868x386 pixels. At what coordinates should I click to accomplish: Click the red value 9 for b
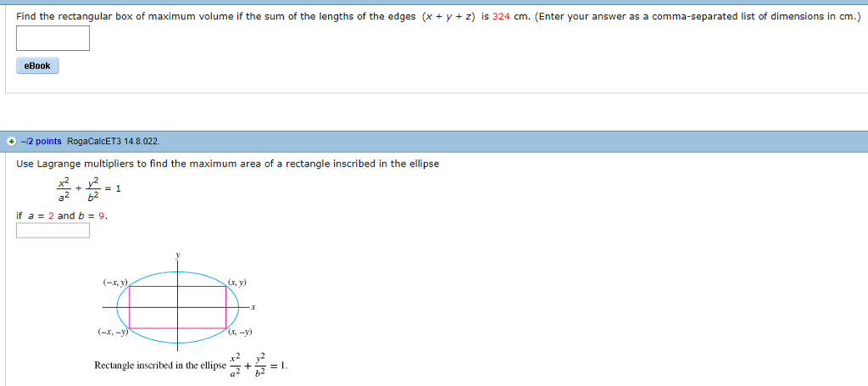[102, 216]
